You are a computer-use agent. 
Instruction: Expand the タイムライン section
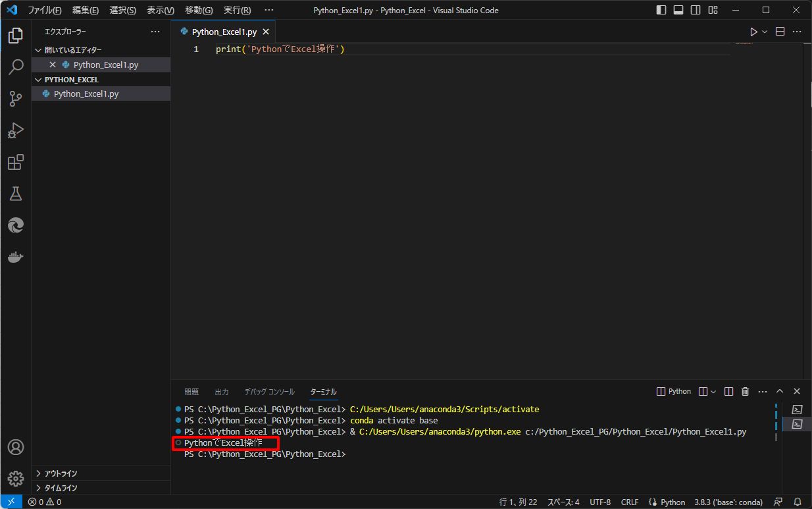pyautogui.click(x=101, y=488)
